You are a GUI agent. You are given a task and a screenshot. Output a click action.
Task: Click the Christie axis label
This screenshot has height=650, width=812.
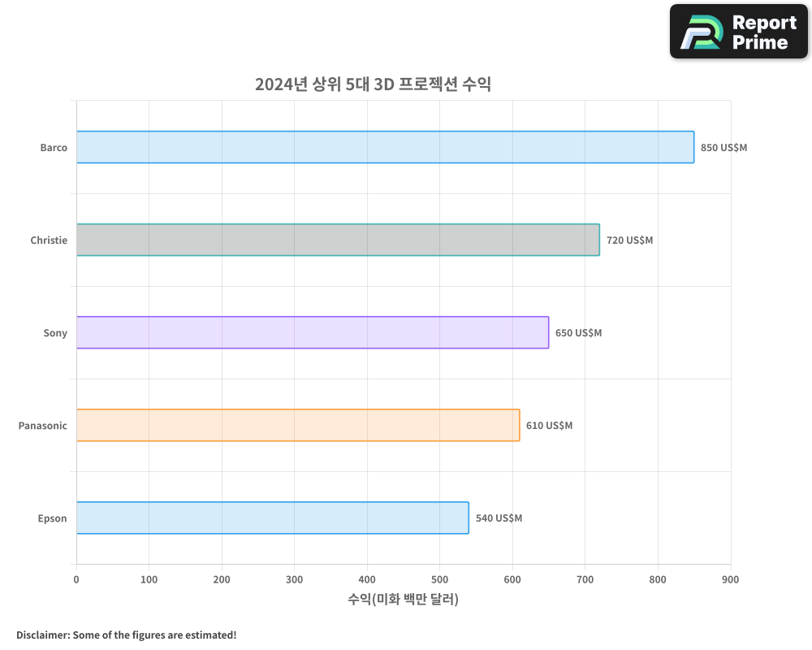50,240
